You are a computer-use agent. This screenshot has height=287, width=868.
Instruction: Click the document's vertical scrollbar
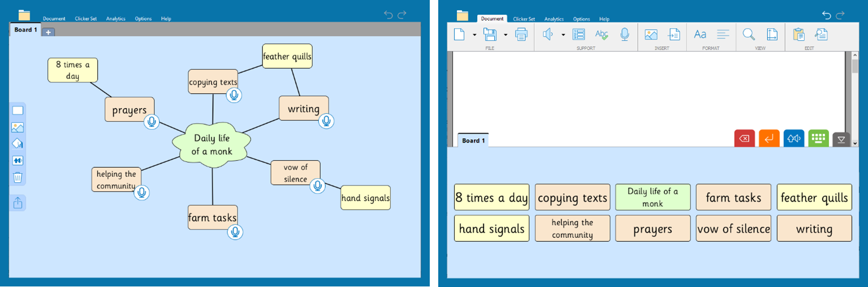[855, 96]
